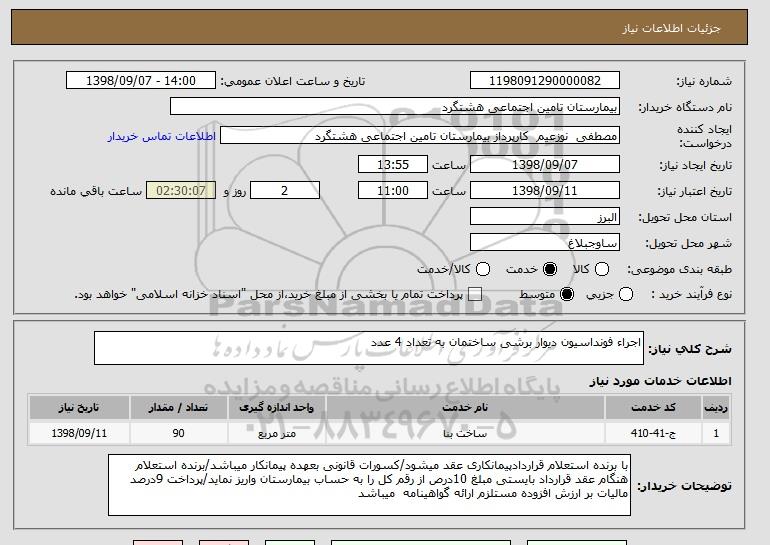
Task: Click the creation time field 13:55
Action: [x=393, y=164]
